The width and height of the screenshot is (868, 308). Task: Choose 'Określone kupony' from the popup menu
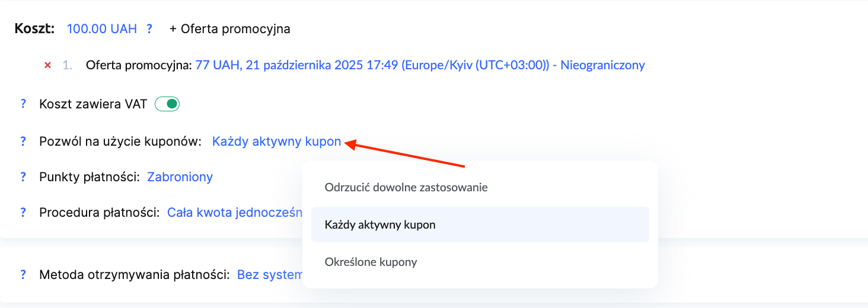click(x=371, y=262)
